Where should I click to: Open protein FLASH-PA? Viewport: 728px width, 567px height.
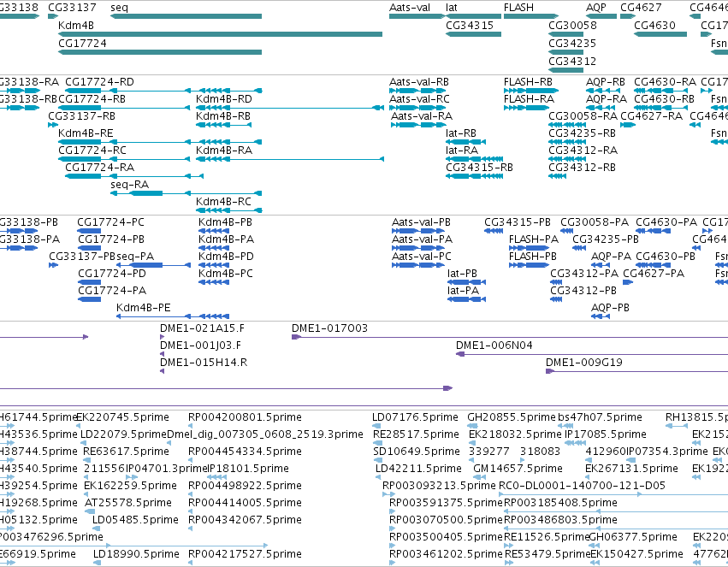pos(529,248)
